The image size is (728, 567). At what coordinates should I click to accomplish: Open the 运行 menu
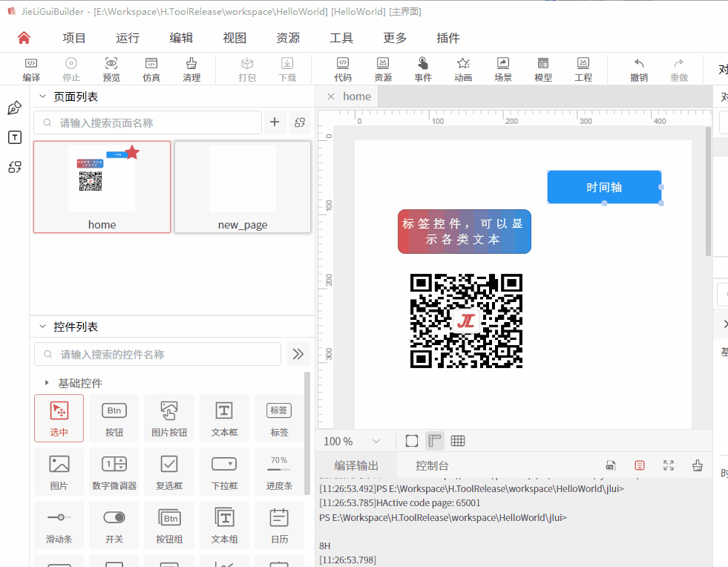coord(128,38)
